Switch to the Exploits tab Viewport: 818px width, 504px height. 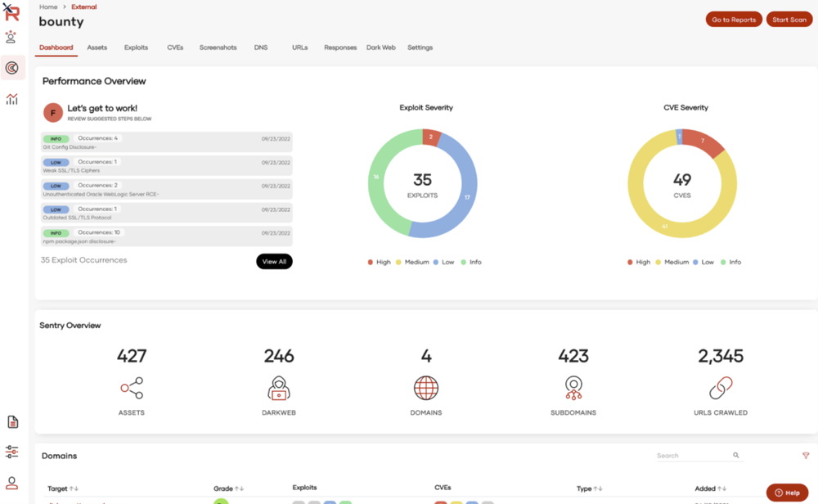tap(136, 47)
